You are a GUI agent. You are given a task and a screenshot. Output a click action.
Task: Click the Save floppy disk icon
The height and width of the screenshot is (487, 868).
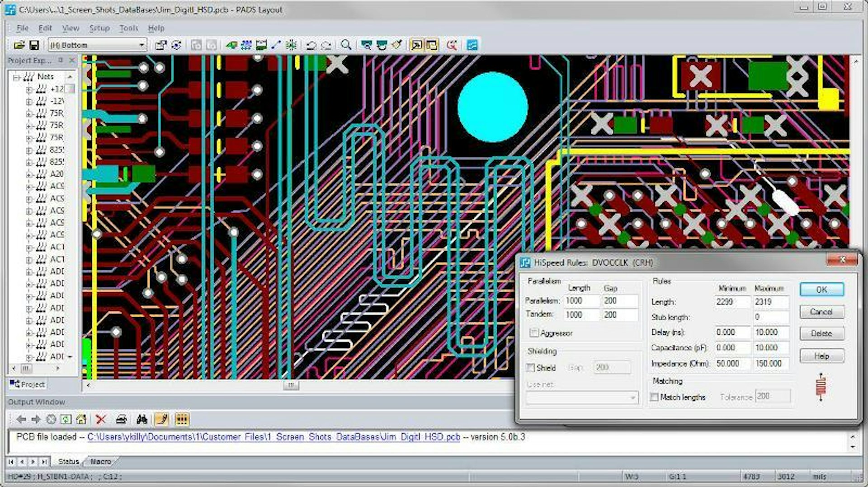(x=34, y=45)
